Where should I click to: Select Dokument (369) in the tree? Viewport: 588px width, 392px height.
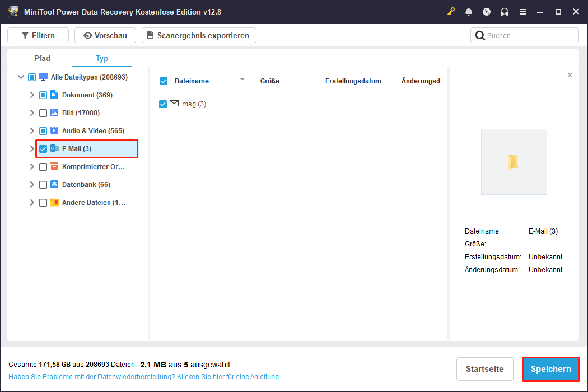click(x=87, y=95)
